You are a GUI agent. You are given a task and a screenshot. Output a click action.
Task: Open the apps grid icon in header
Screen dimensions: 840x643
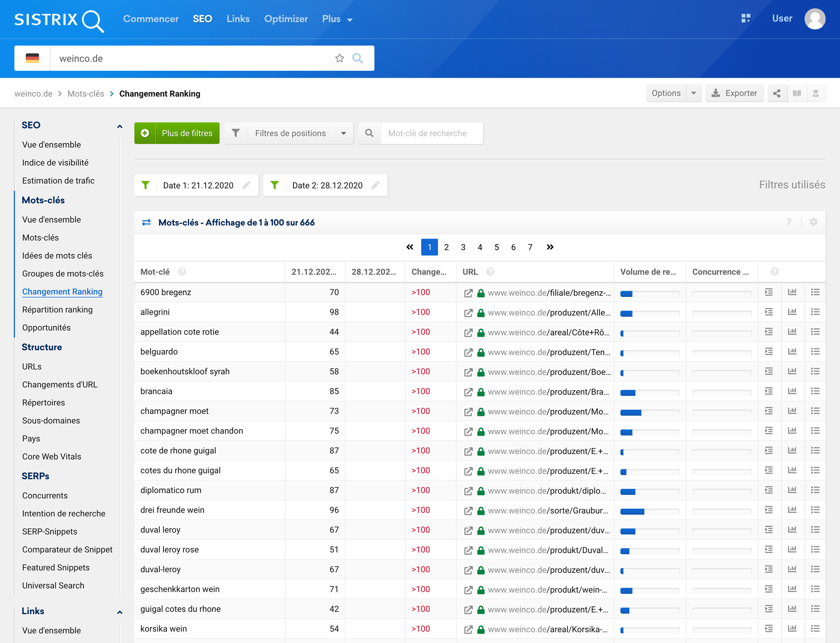pyautogui.click(x=745, y=18)
